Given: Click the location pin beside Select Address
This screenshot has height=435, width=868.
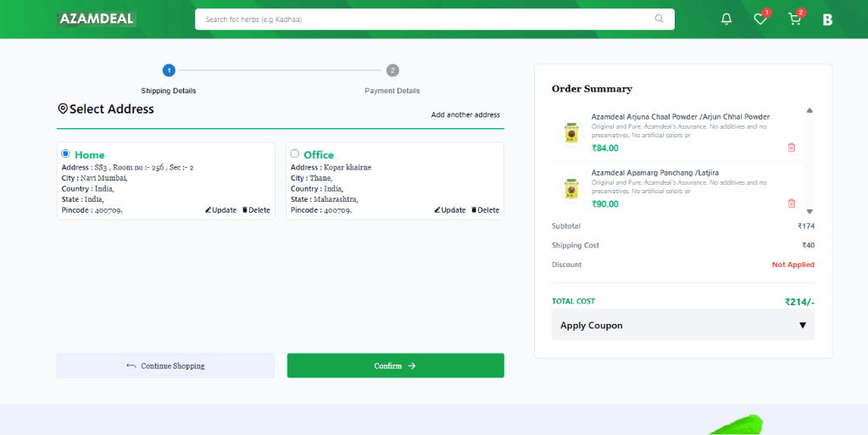Looking at the screenshot, I should tap(63, 109).
